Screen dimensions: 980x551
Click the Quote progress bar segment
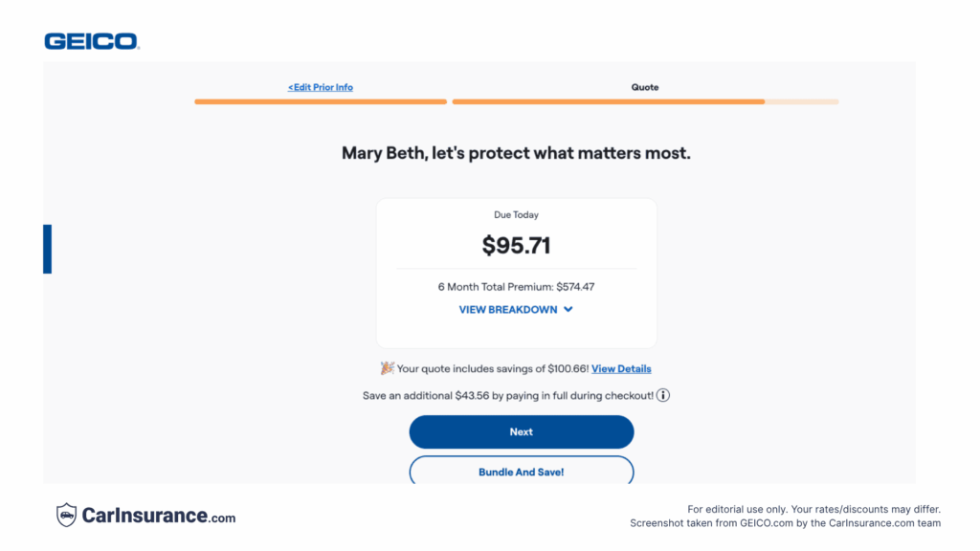coord(644,101)
